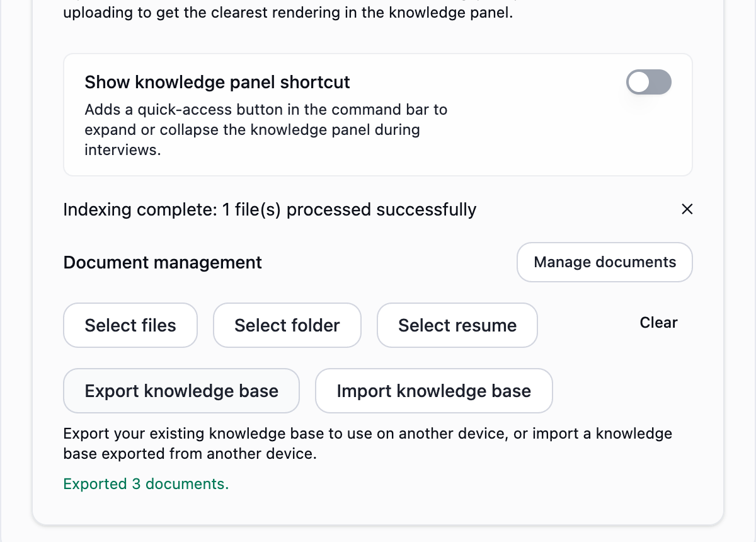This screenshot has height=542, width=756.
Task: Enable the knowledge panel shortcut toggle
Action: [649, 83]
